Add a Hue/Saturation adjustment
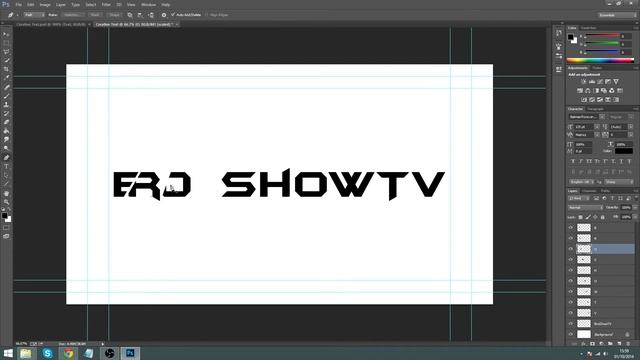 580,91
